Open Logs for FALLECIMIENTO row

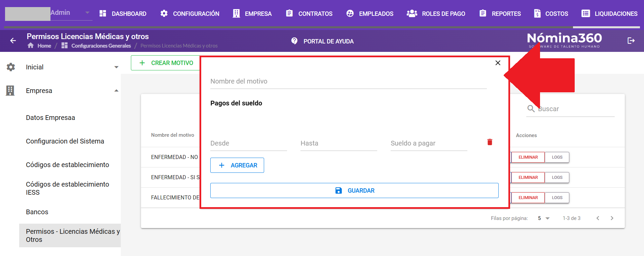(557, 198)
